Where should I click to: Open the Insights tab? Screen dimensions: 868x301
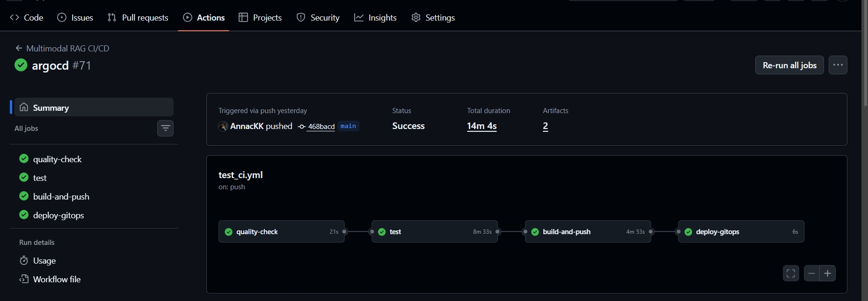(375, 18)
